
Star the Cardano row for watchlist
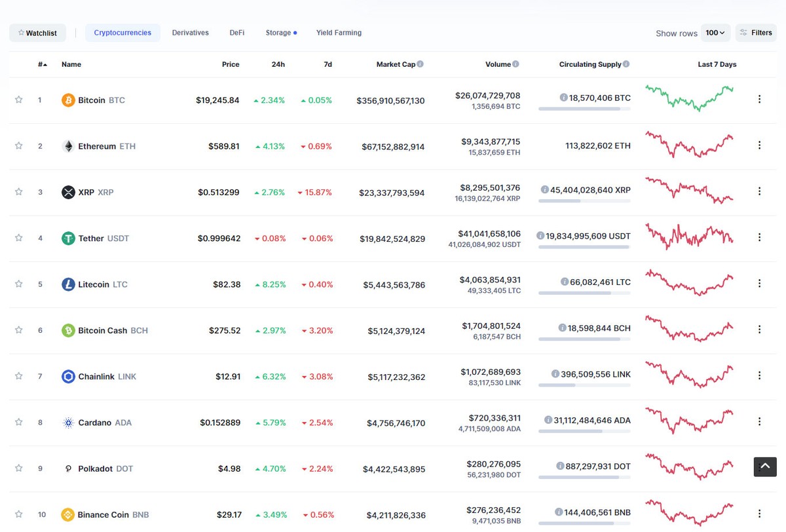pyautogui.click(x=19, y=423)
